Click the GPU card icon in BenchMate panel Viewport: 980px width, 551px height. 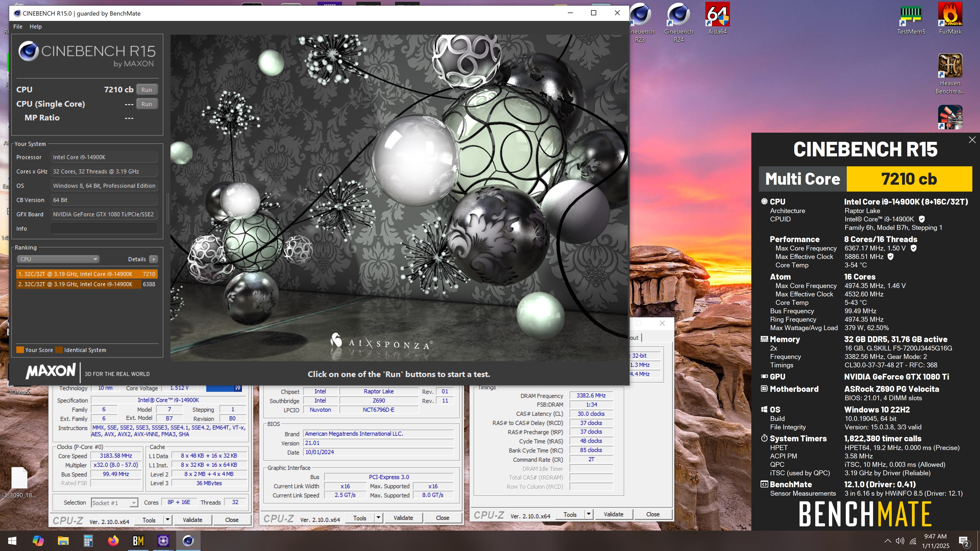(x=764, y=377)
